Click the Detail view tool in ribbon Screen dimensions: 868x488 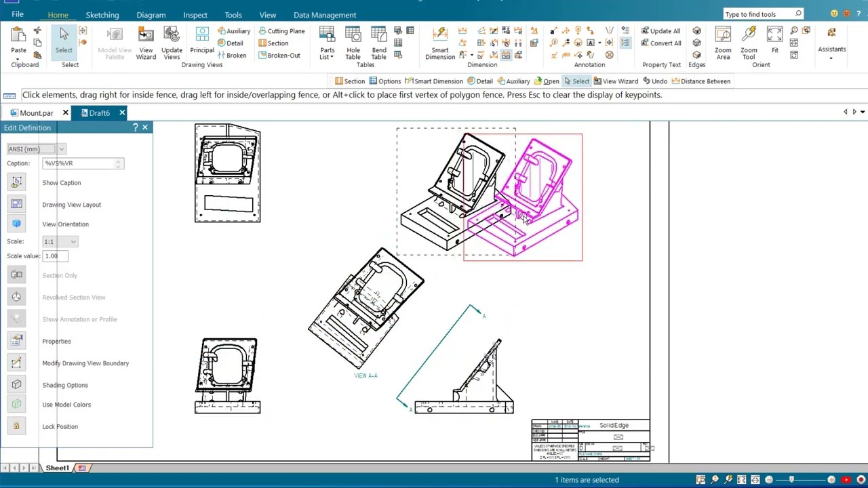coord(231,43)
